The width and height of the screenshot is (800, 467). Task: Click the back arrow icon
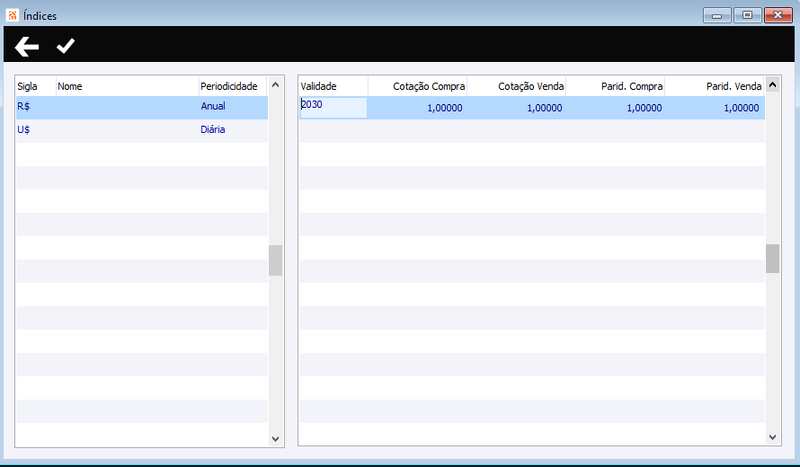click(x=27, y=46)
